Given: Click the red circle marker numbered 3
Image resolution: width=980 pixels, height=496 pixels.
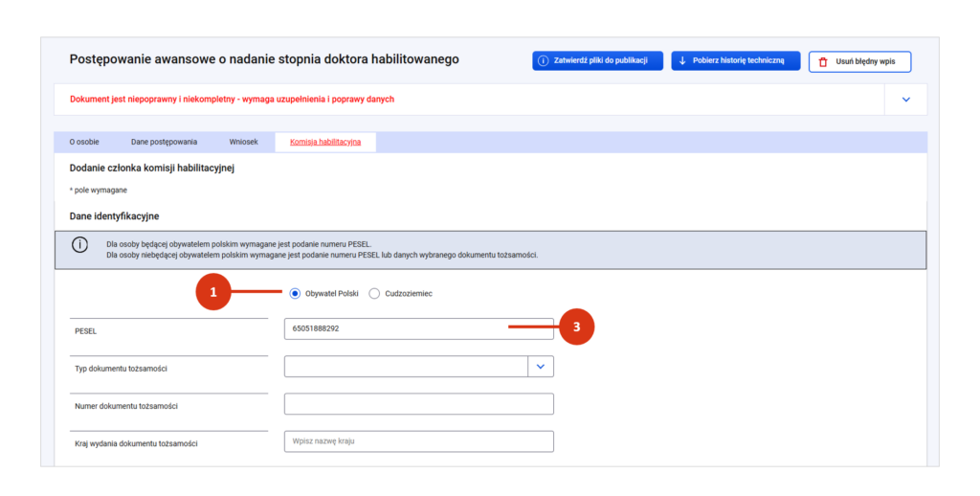Looking at the screenshot, I should click(576, 327).
